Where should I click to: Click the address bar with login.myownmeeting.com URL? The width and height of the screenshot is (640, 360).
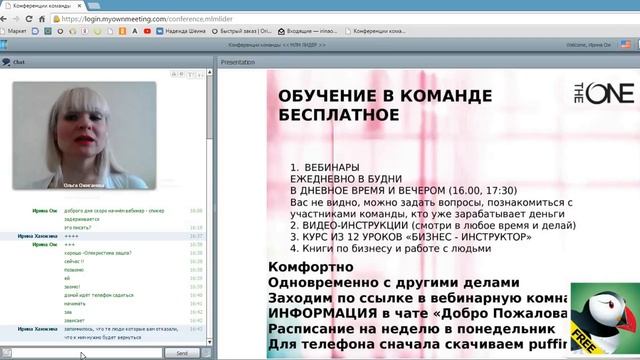click(x=345, y=19)
